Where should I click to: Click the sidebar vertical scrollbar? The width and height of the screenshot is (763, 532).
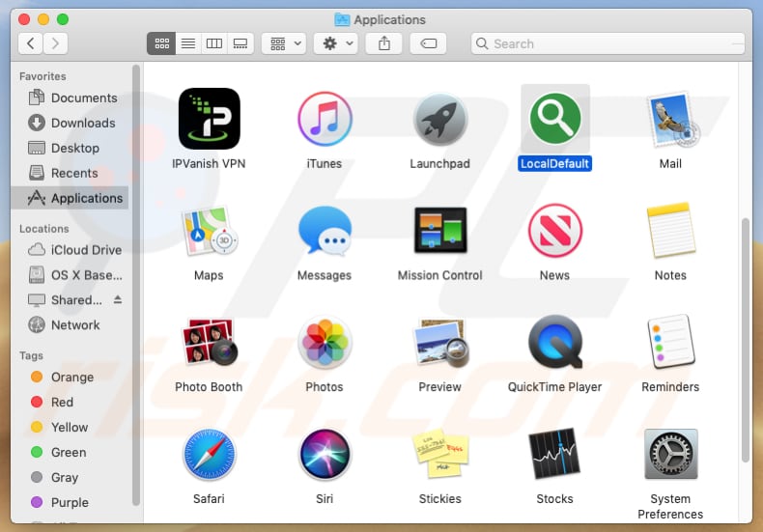pyautogui.click(x=136, y=286)
